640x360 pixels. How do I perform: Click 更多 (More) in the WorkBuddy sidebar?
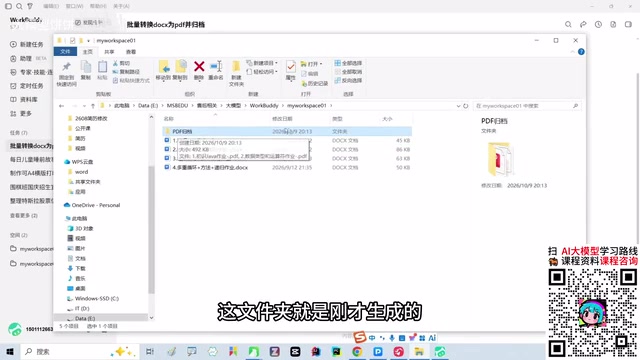coord(21,113)
